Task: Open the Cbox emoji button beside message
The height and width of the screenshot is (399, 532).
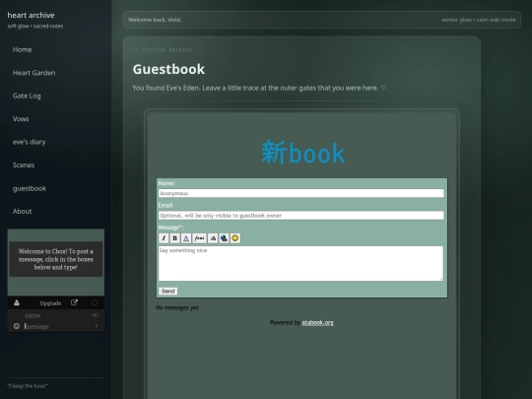Action: [17, 326]
